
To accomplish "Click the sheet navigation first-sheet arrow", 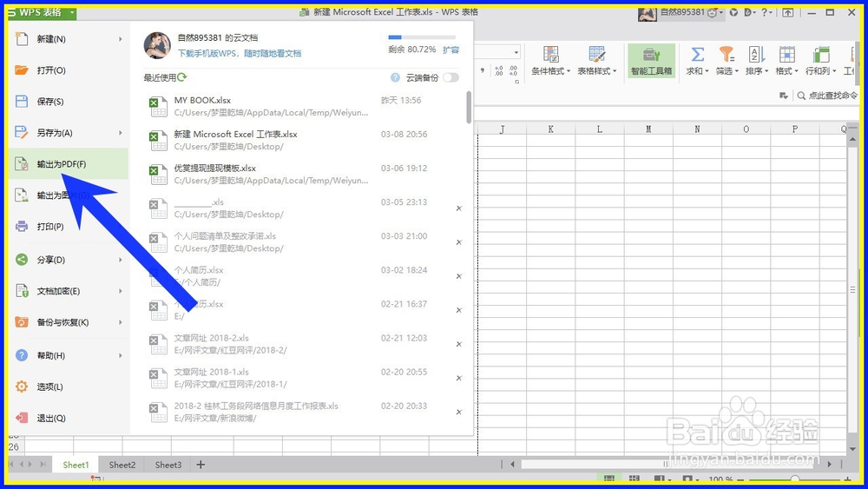I will 11,464.
